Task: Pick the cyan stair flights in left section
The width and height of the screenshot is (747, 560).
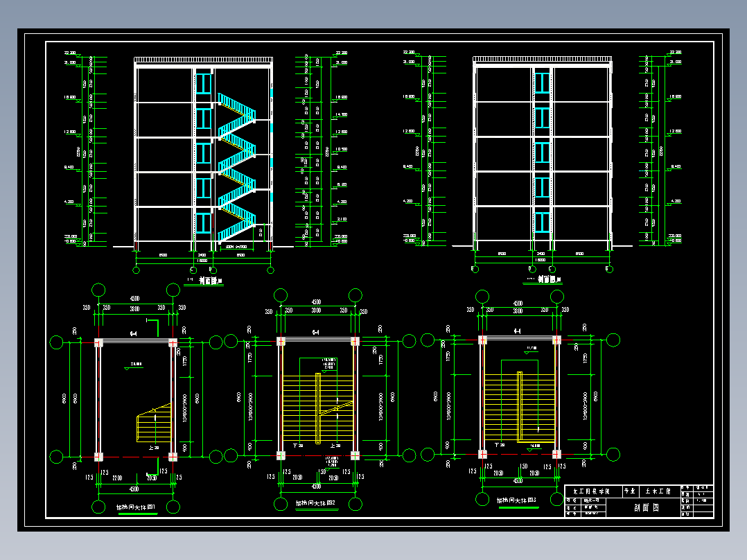Action: tap(237, 167)
